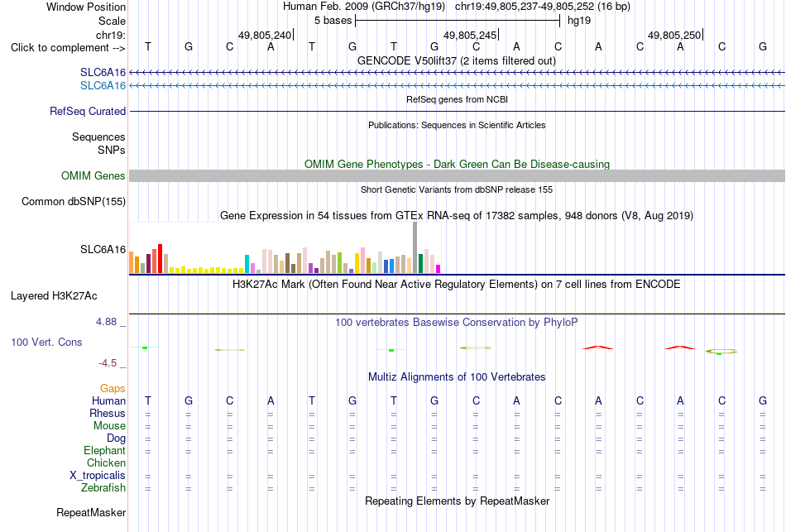Click the light blue SLC6A16 GENCODE track label
The width and height of the screenshot is (786, 532).
103,86
